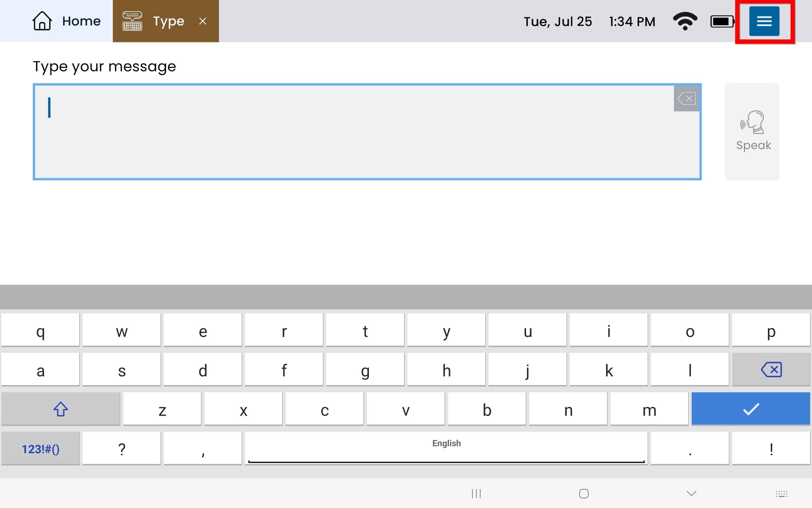Tap the letter g key
Viewport: 812px width, 508px height.
click(x=365, y=370)
